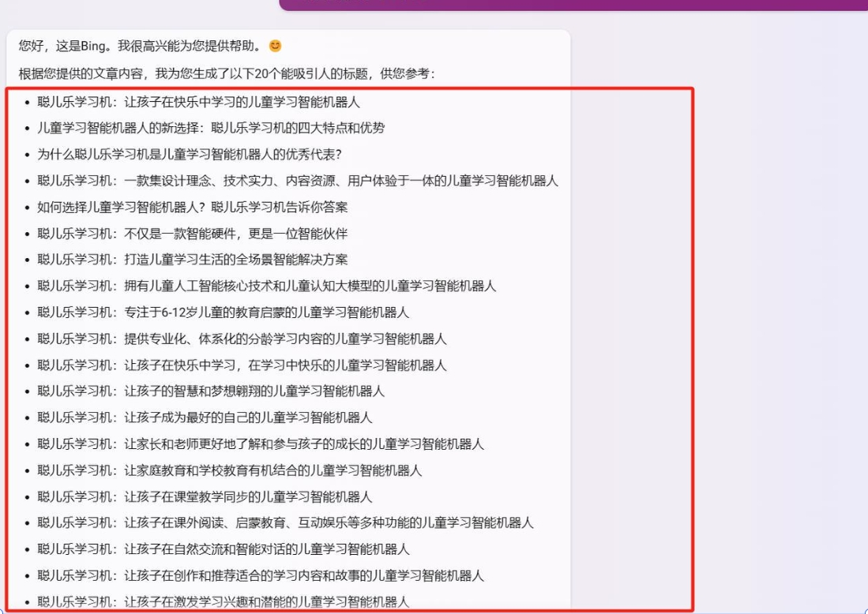Click title '让孩子成为最好的自己…'
Viewport: 868px width, 614px height.
pos(205,417)
